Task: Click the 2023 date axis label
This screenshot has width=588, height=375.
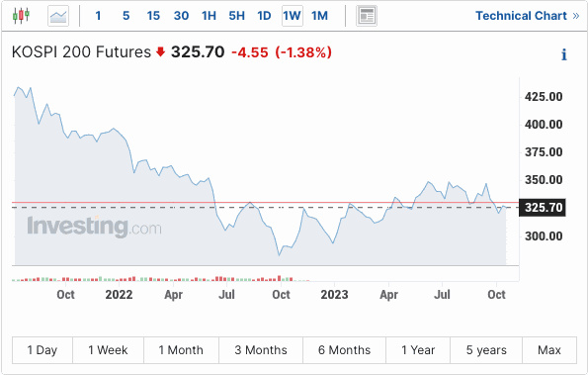Action: [334, 295]
